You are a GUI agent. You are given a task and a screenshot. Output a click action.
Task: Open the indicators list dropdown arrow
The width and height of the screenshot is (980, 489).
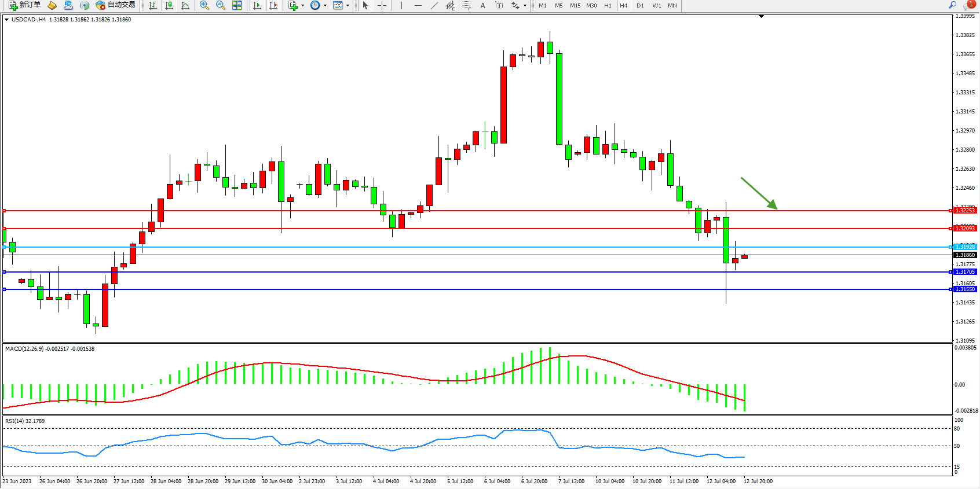[302, 6]
